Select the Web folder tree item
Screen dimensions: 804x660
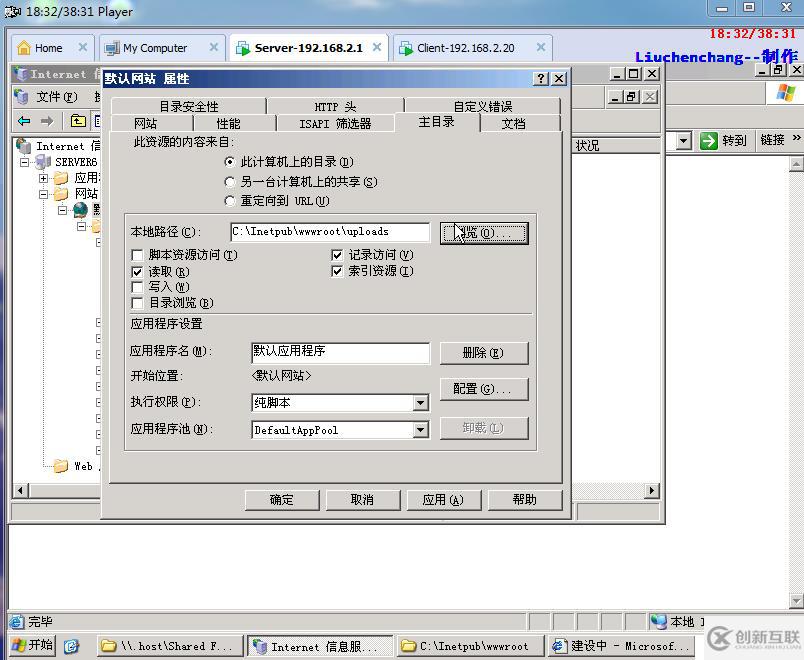pos(76,466)
